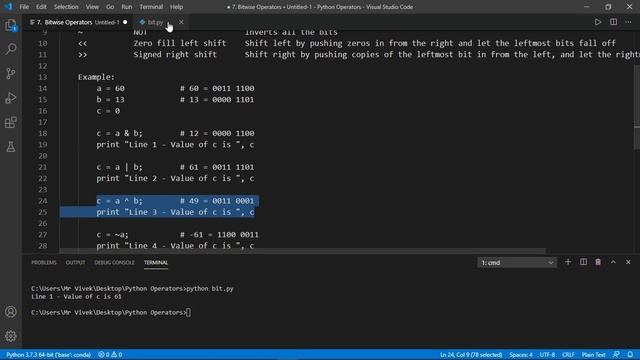This screenshot has width=640, height=360.
Task: Open editor More Actions ellipsis
Action: (x=628, y=22)
